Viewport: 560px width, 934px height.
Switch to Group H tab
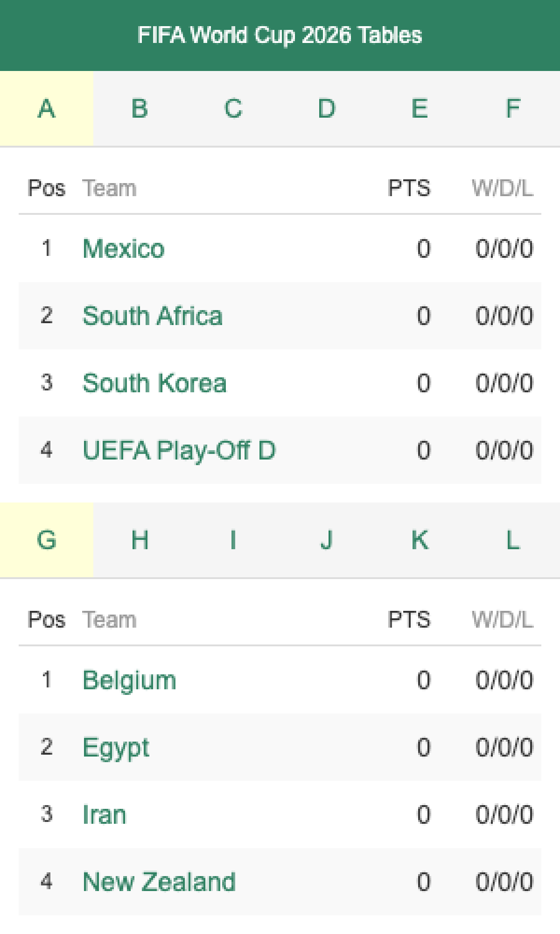(x=140, y=540)
